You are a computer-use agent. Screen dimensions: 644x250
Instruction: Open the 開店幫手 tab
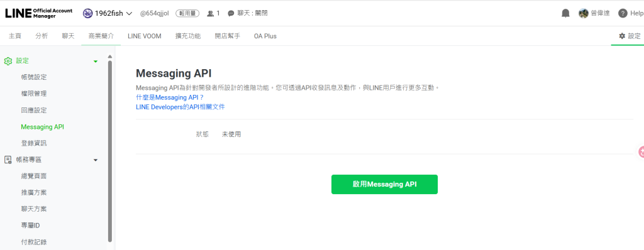pyautogui.click(x=227, y=36)
